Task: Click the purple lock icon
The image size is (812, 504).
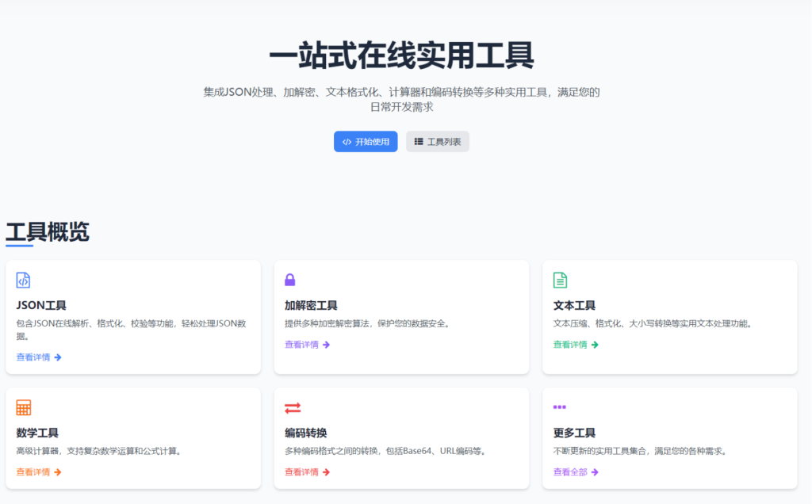Action: (x=290, y=280)
